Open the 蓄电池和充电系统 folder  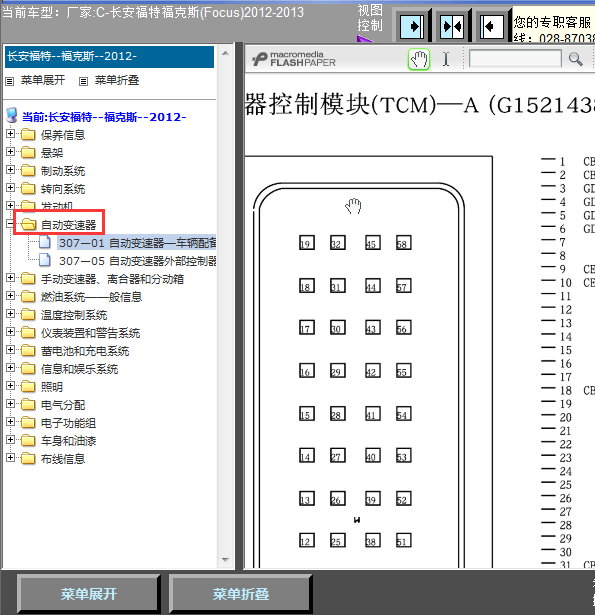tap(85, 351)
